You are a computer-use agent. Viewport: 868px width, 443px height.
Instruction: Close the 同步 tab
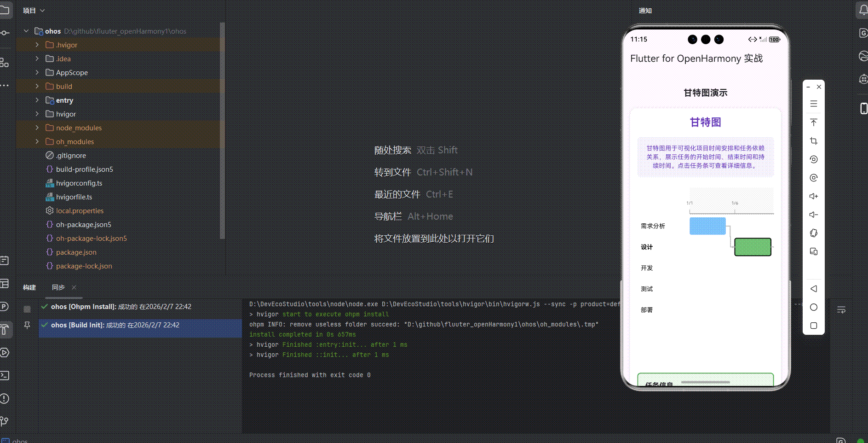[74, 287]
